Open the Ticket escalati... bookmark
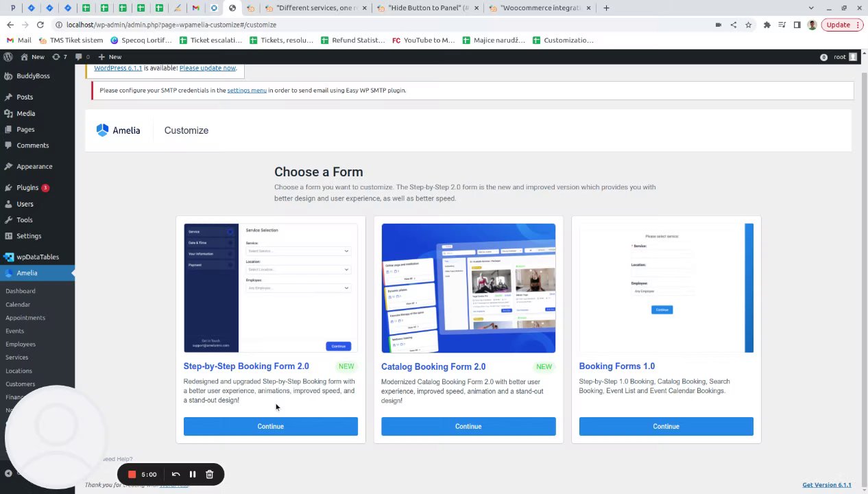 (210, 40)
